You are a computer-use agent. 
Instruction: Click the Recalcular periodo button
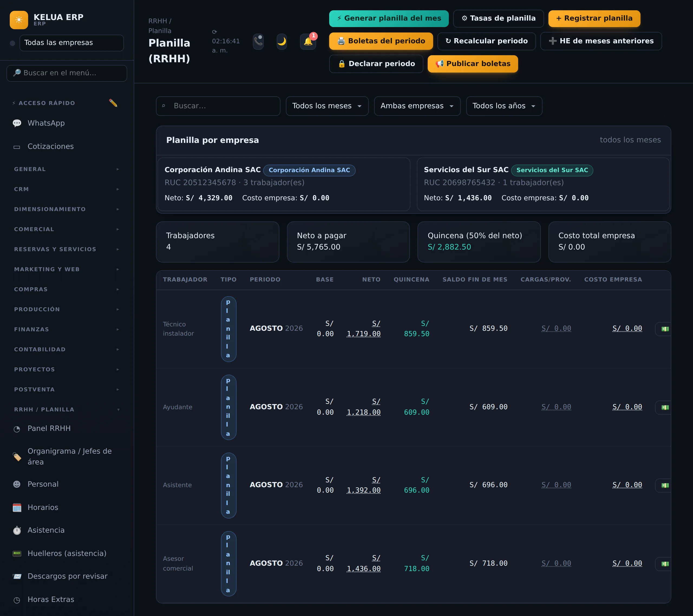[486, 41]
